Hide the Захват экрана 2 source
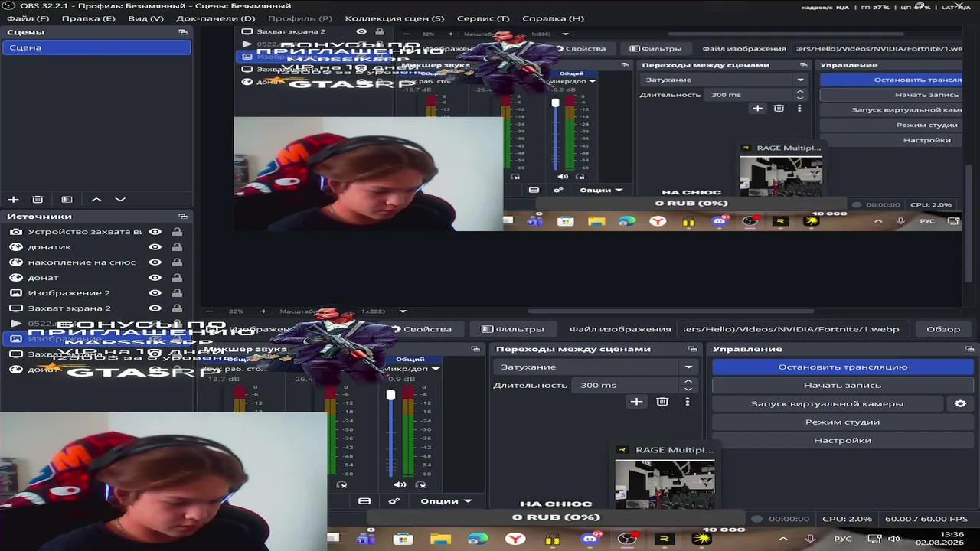980x551 pixels. pyautogui.click(x=155, y=308)
